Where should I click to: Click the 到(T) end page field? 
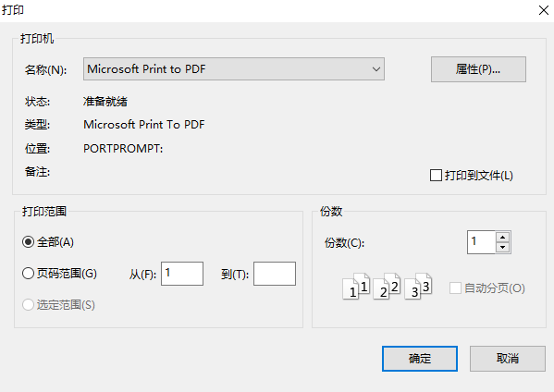[275, 274]
